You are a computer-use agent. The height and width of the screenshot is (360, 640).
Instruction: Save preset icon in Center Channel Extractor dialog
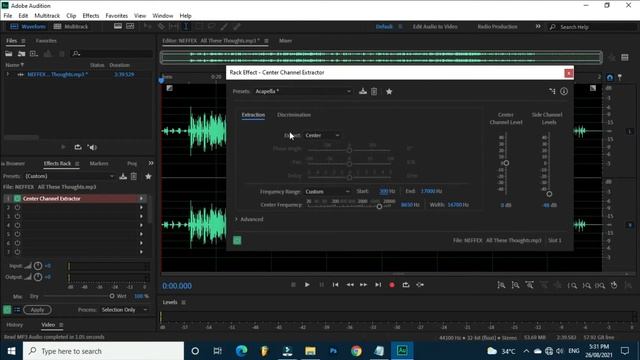[362, 91]
